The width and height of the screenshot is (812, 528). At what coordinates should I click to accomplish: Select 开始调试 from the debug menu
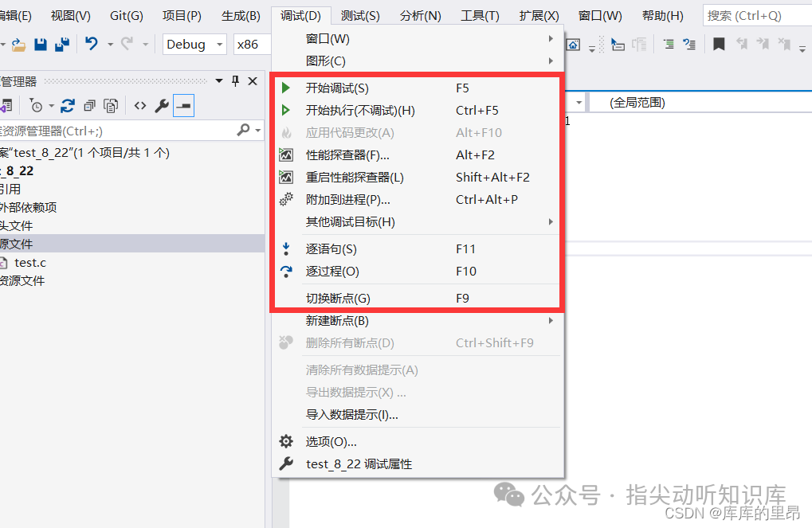coord(343,88)
